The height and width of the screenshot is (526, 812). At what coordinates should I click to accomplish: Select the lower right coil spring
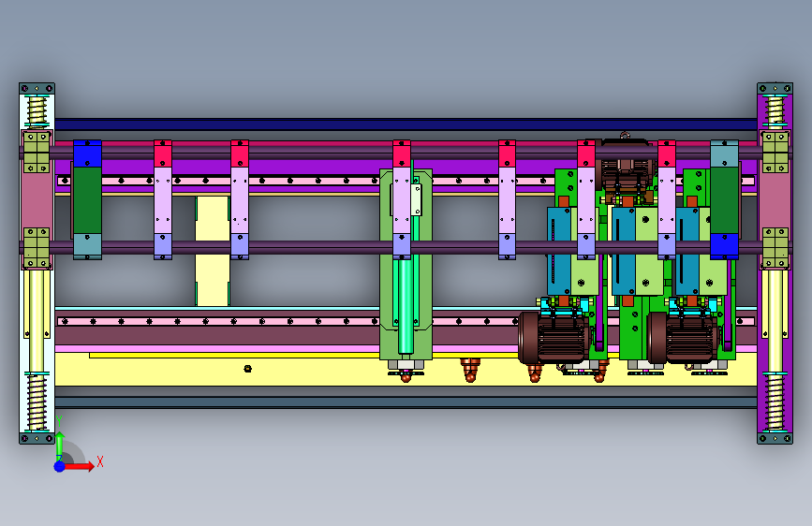point(775,402)
